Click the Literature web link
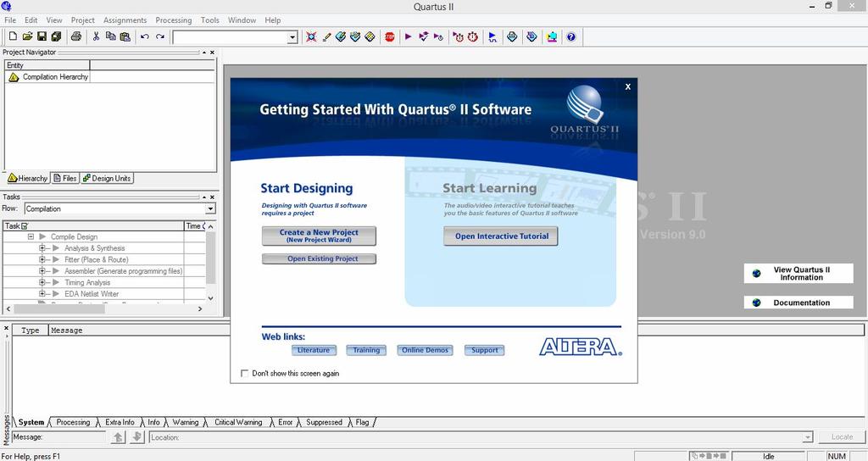The image size is (868, 461). click(314, 350)
